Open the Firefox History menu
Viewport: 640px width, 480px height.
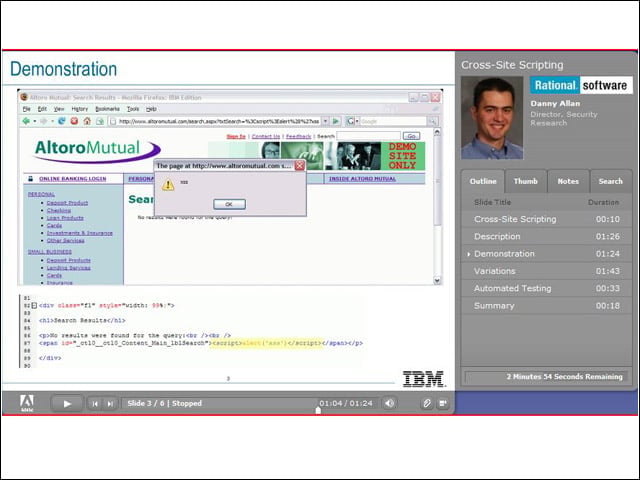coord(80,109)
